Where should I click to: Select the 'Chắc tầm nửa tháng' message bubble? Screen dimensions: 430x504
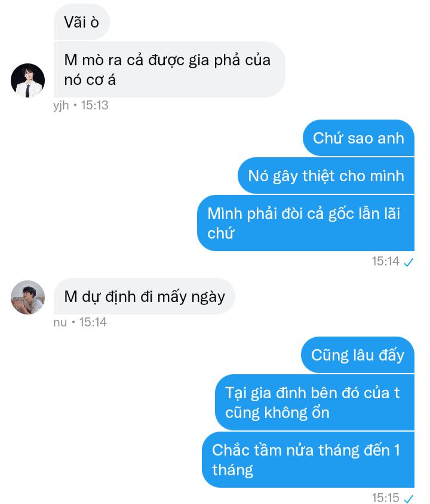pos(308,460)
